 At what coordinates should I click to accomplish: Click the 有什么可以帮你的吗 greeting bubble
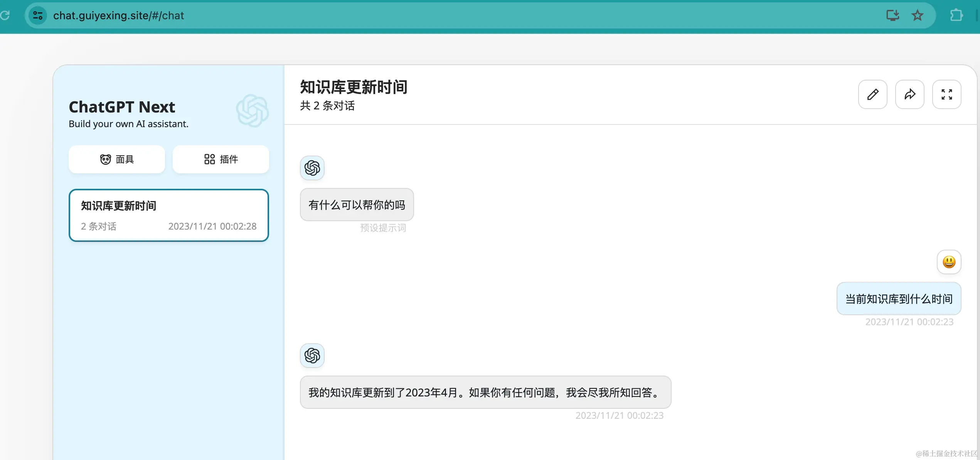tap(357, 205)
